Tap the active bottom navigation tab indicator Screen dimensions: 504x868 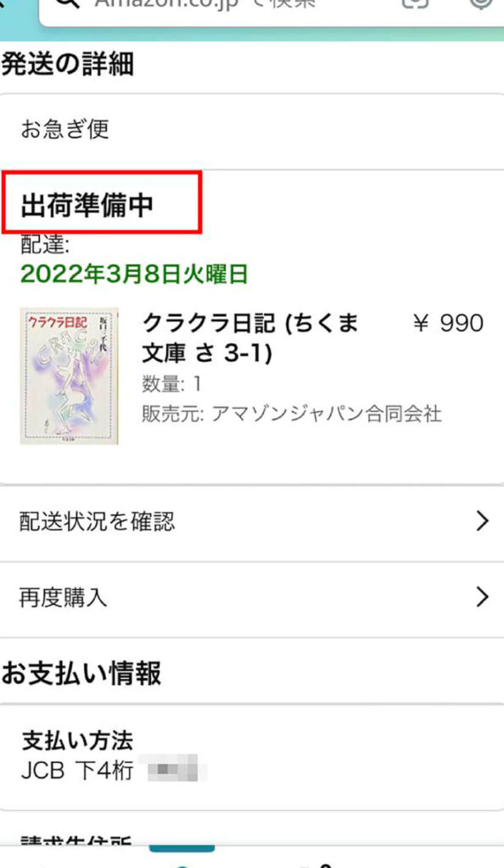pyautogui.click(x=182, y=848)
